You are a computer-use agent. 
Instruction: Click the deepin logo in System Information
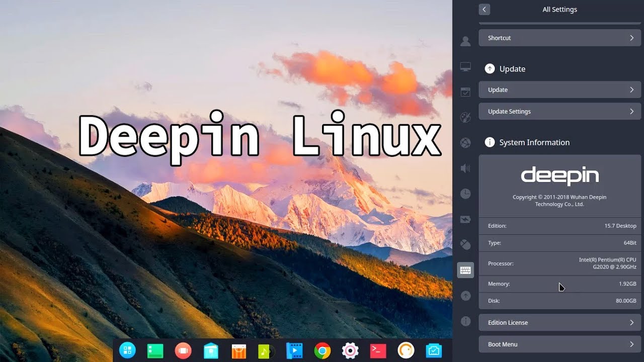click(559, 176)
